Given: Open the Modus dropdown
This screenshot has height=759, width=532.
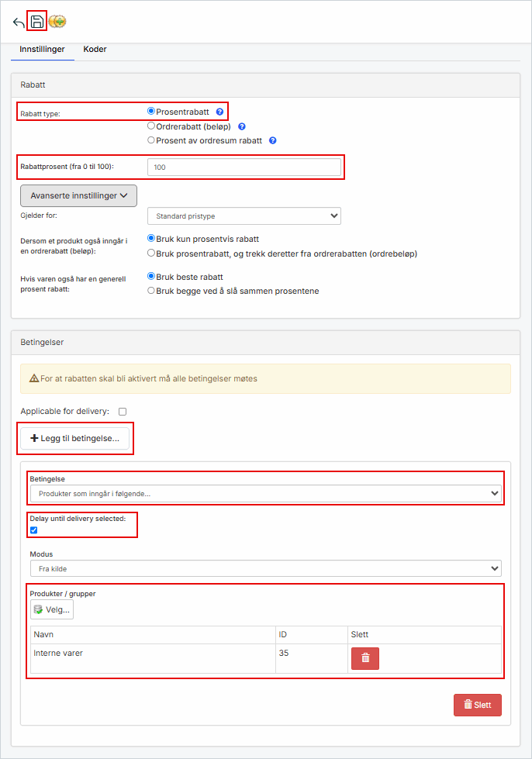Looking at the screenshot, I should click(265, 568).
